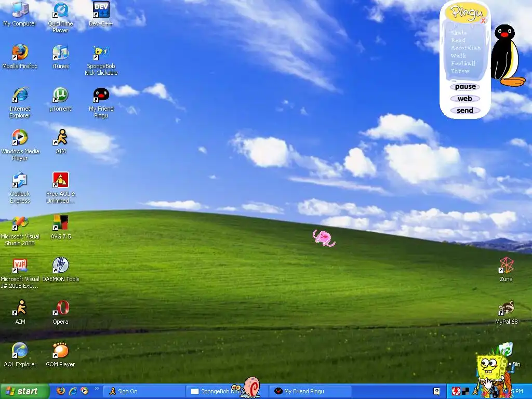Choose Football in the Pingu action list
This screenshot has height=399, width=532.
pos(463,63)
